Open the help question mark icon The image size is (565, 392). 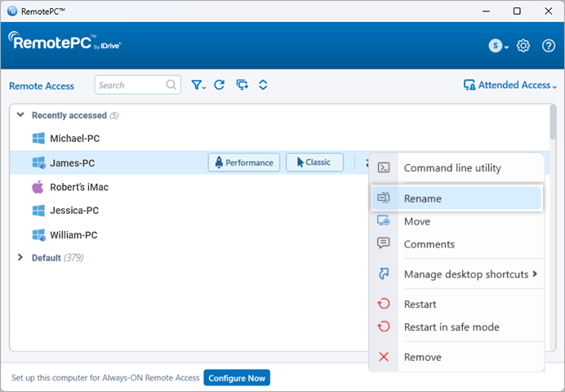549,46
